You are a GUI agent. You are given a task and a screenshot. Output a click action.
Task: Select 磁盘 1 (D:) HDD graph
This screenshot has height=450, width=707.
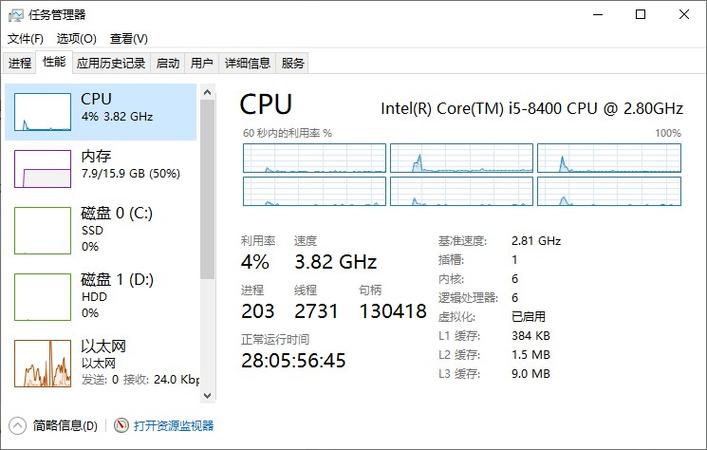42,297
